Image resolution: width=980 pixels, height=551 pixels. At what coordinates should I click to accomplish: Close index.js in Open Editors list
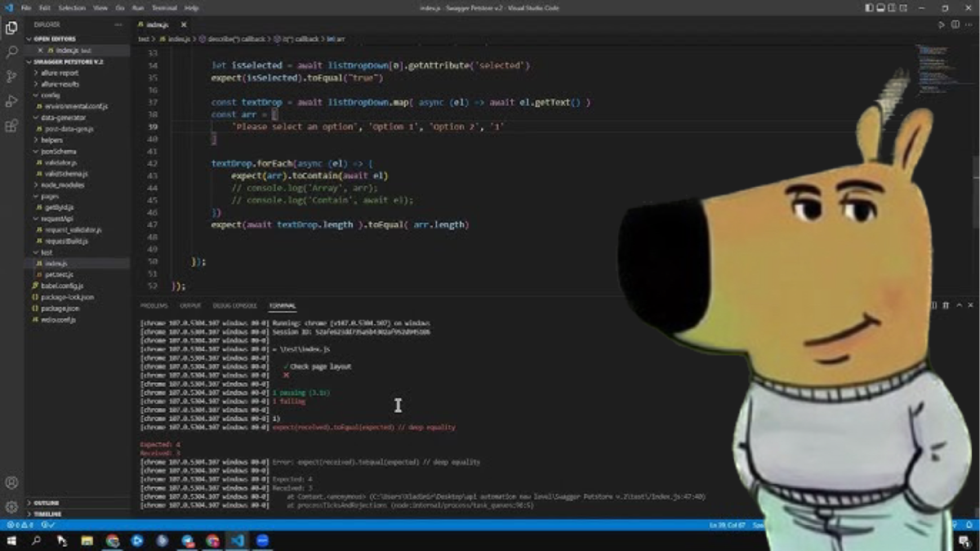(x=40, y=51)
